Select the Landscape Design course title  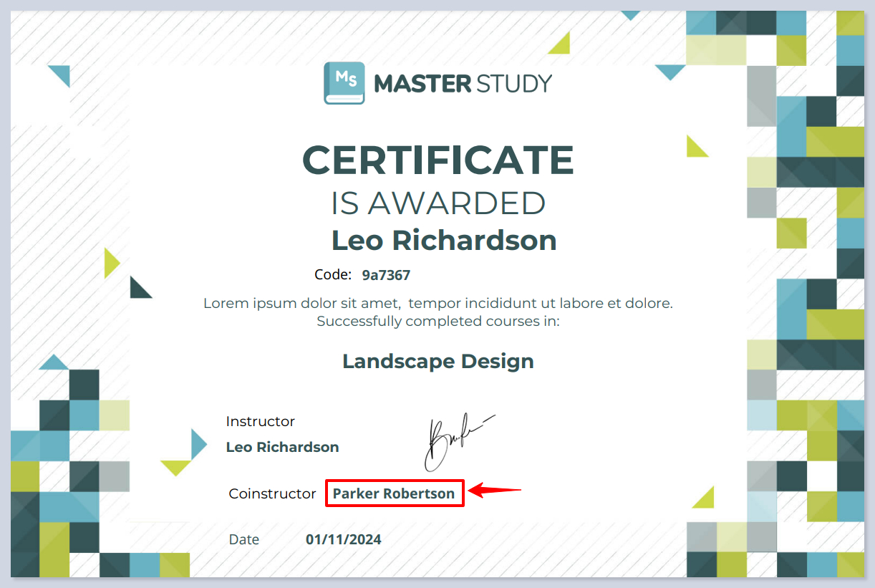pos(437,361)
